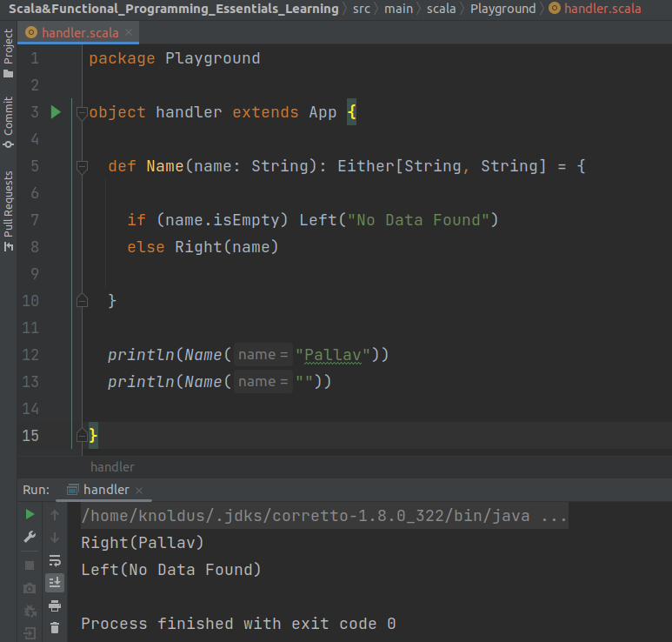Click the exit icon in Run panel

30,633
